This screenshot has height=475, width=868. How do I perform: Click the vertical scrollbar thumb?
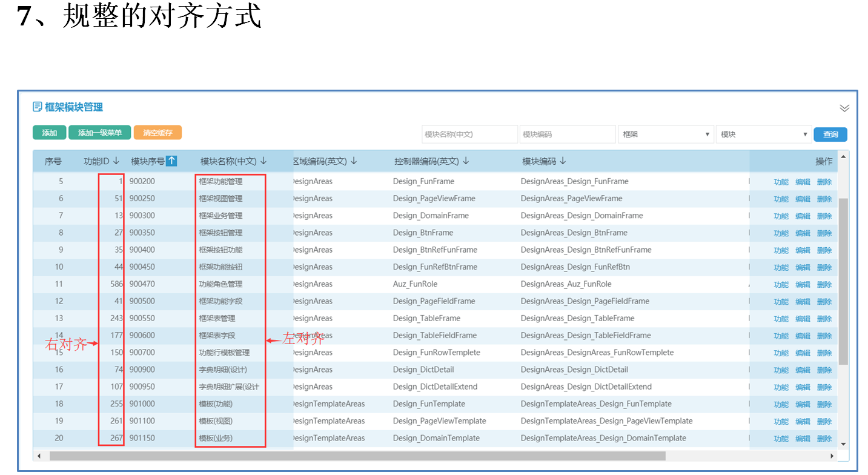tap(844, 281)
